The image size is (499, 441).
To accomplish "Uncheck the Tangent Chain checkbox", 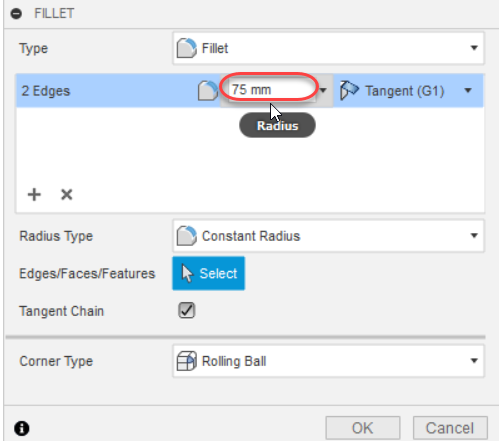I will (x=186, y=310).
